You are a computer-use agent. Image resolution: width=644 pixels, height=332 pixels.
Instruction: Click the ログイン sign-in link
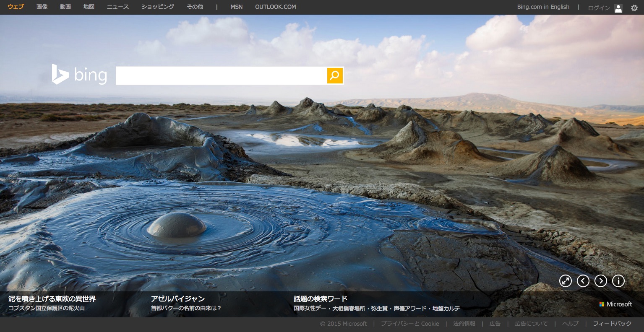[599, 8]
